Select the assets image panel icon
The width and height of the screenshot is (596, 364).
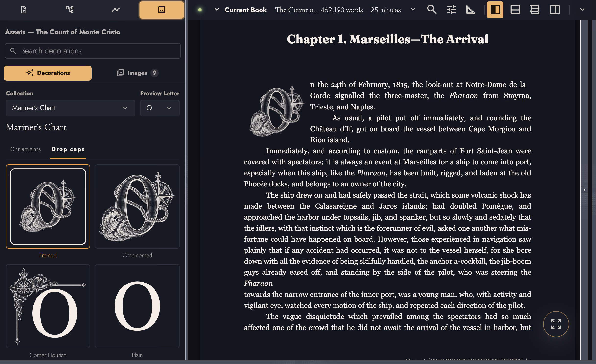[x=162, y=10]
